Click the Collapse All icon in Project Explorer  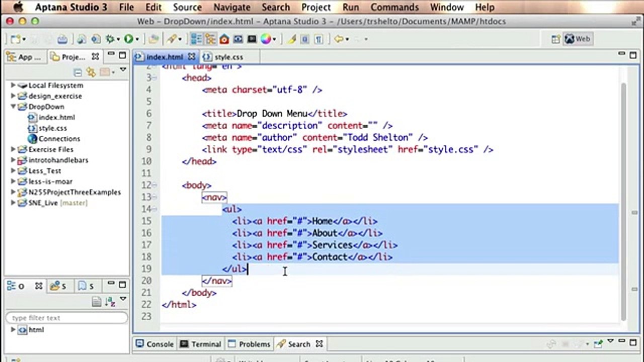[x=78, y=72]
